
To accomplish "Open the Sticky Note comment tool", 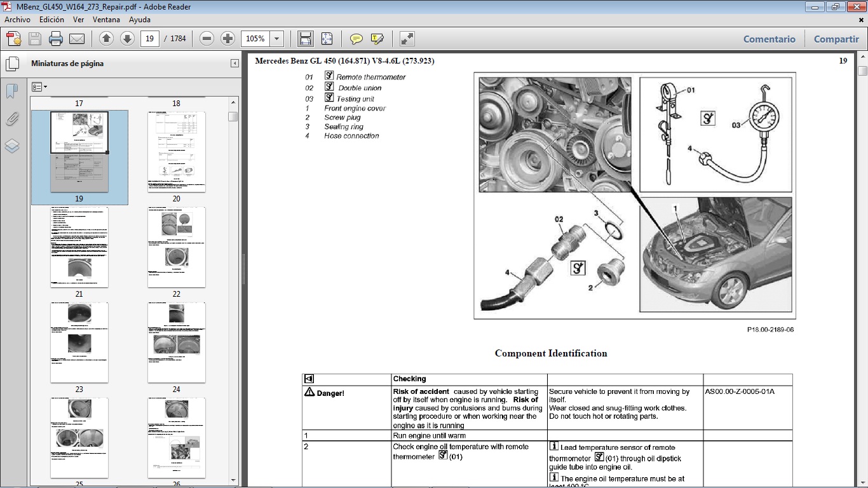I will click(x=357, y=39).
